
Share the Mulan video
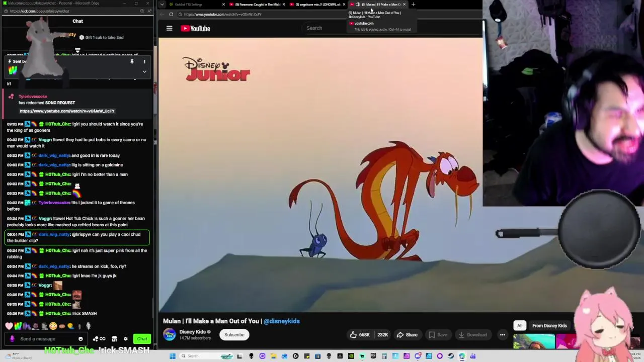pyautogui.click(x=407, y=335)
